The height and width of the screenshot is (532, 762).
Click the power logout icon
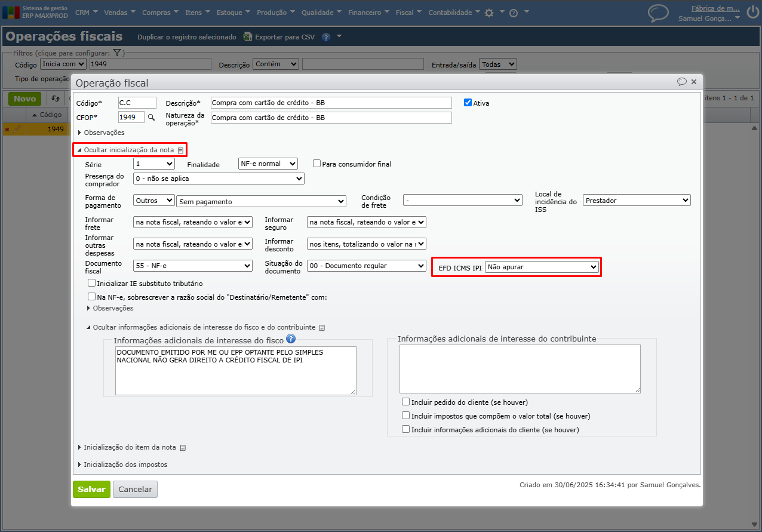(x=752, y=13)
